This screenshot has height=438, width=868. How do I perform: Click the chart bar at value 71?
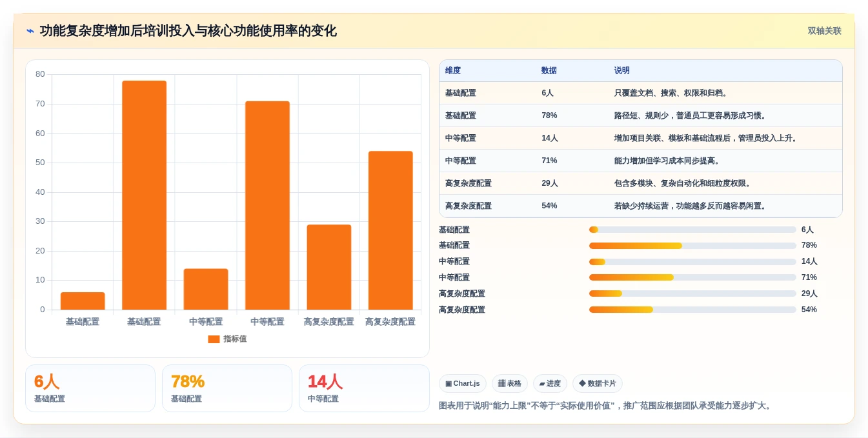(x=267, y=206)
